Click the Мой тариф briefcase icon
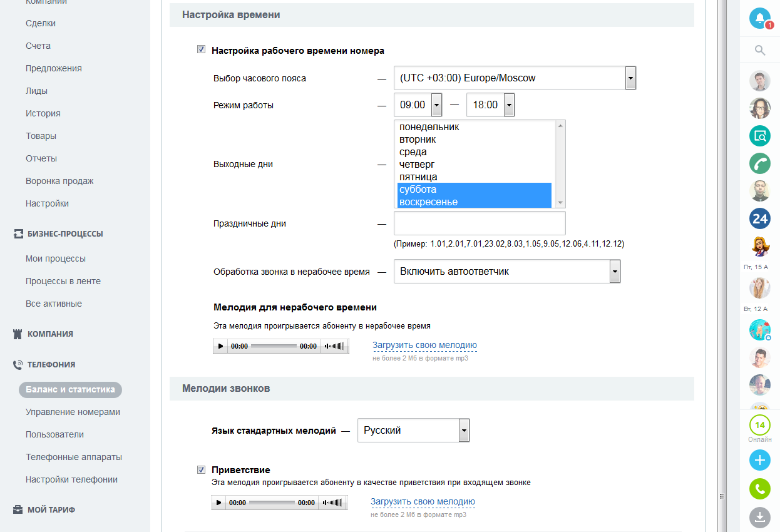This screenshot has height=532, width=780. [x=18, y=509]
